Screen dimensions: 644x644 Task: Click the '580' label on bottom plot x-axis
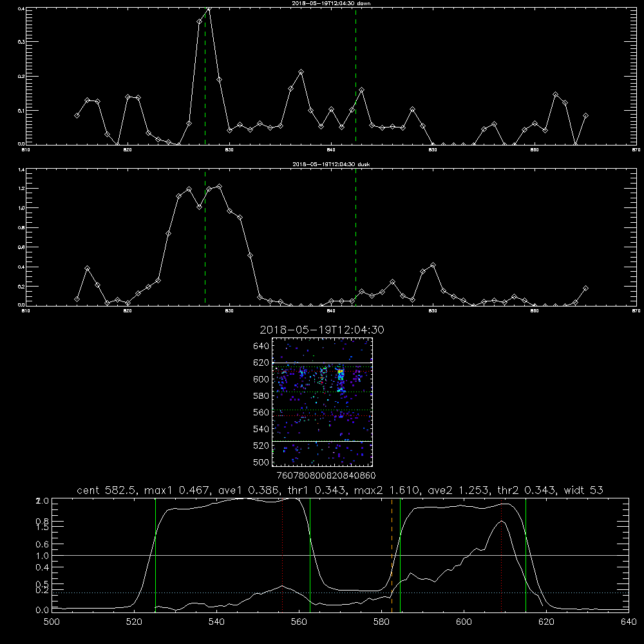coord(381,622)
